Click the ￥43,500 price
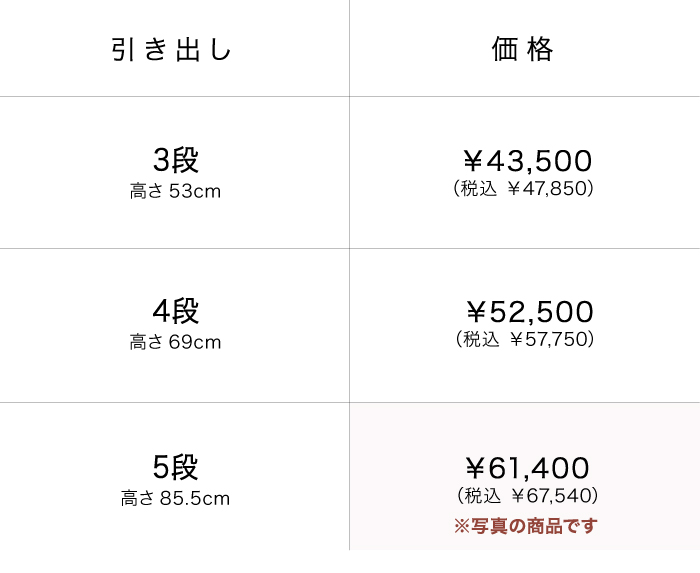 click(x=527, y=161)
